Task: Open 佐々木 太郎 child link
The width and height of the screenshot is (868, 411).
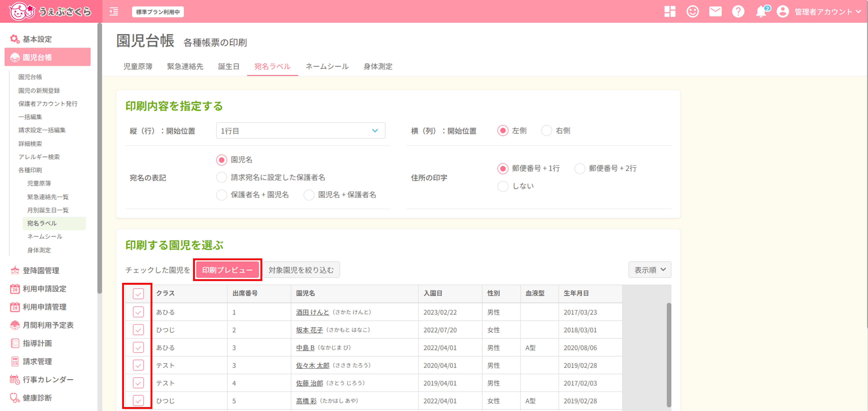Action: click(312, 366)
